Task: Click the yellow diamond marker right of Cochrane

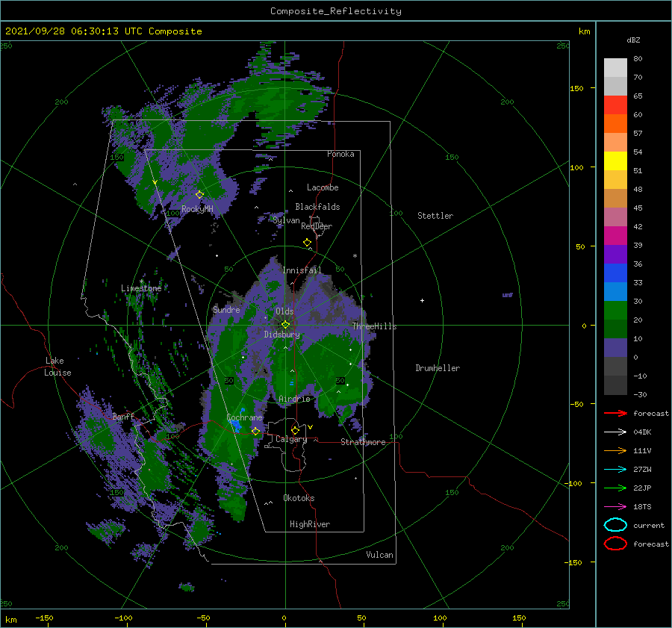Action: [255, 431]
